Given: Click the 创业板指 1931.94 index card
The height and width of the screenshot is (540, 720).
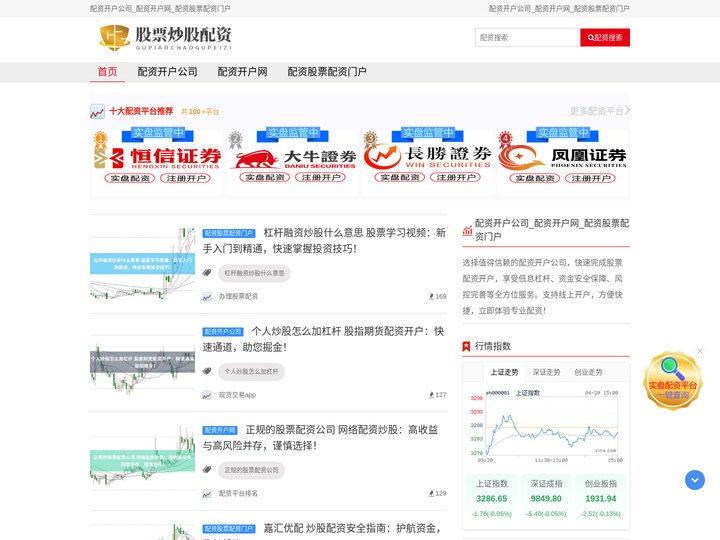Looking at the screenshot, I should tap(601, 499).
